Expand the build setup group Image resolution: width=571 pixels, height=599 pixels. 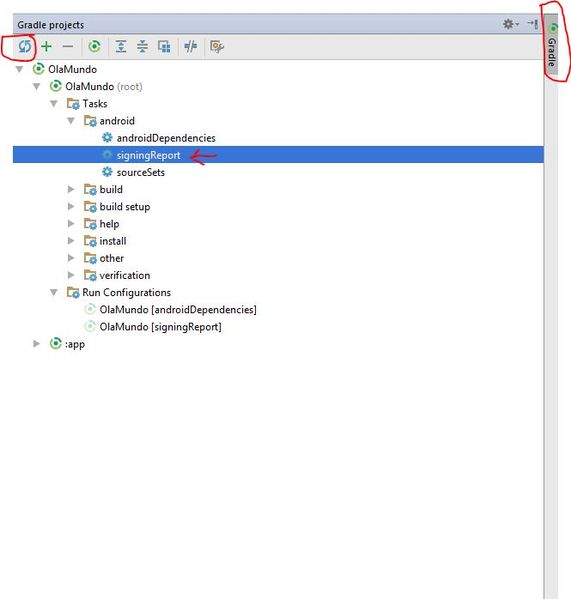(71, 206)
